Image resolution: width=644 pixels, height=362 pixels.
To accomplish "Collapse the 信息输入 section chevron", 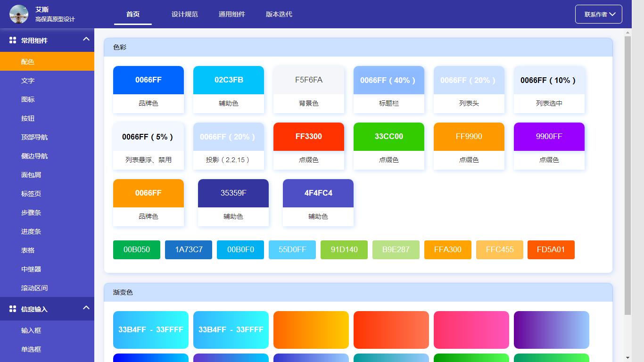I will click(86, 308).
